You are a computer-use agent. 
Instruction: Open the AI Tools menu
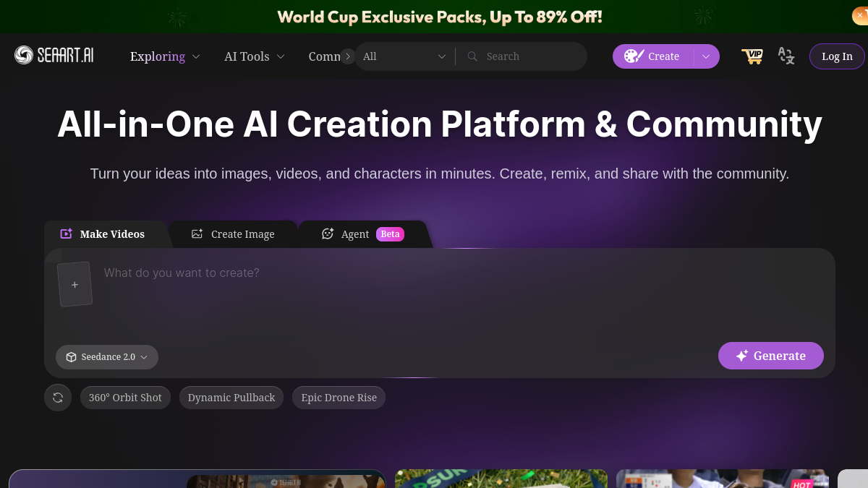point(255,56)
